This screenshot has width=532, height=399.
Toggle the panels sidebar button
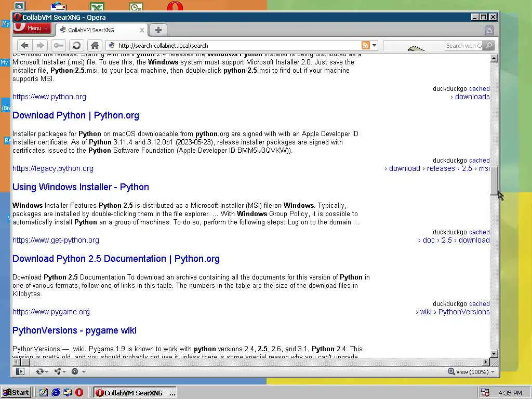[x=20, y=371]
